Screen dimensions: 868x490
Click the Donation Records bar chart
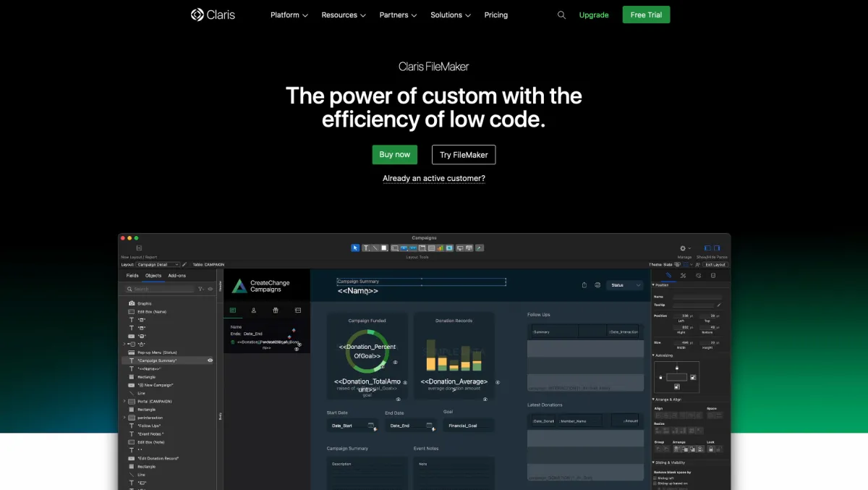pyautogui.click(x=454, y=355)
